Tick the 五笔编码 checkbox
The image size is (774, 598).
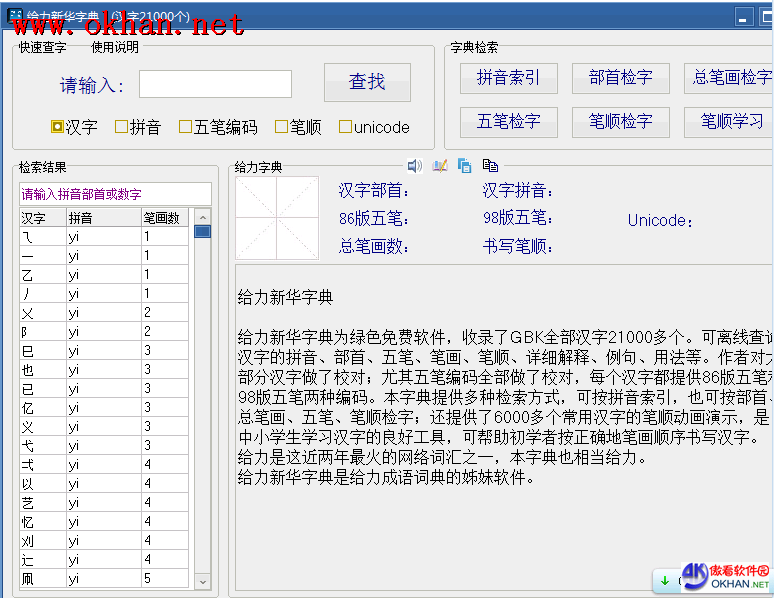coord(186,127)
